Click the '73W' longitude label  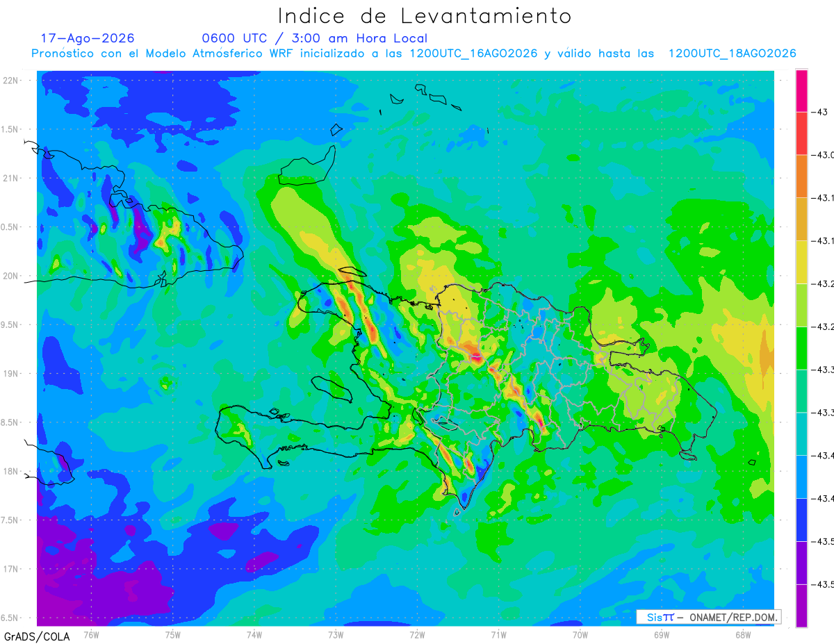pyautogui.click(x=336, y=634)
